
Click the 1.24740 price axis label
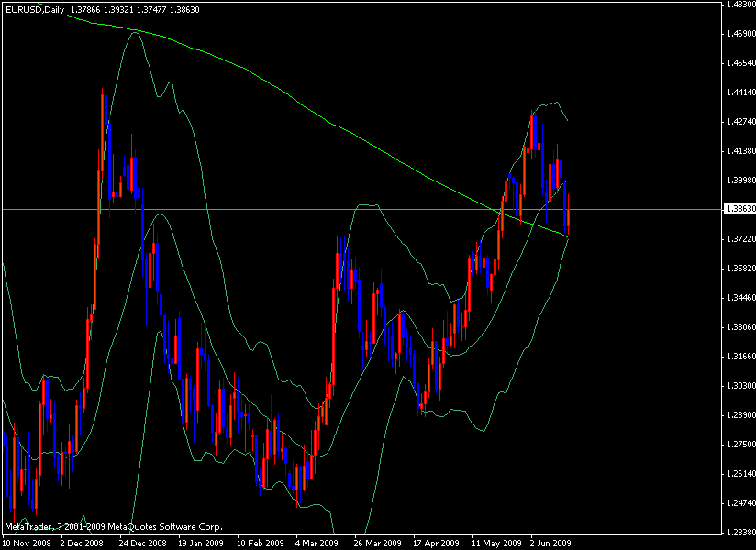pyautogui.click(x=740, y=503)
